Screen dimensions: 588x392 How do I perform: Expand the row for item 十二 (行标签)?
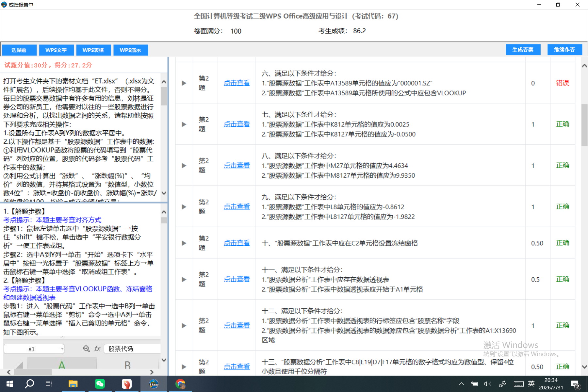tap(184, 325)
